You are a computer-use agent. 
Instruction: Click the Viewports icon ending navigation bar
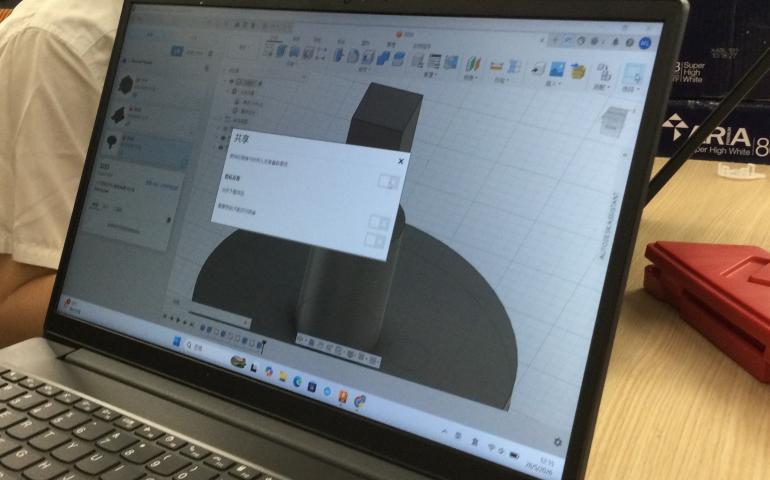[373, 360]
